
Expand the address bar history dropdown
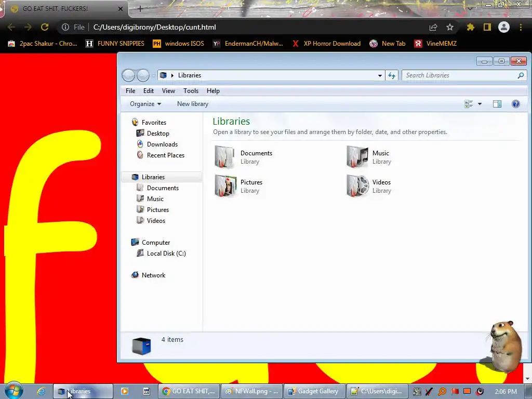coord(380,75)
